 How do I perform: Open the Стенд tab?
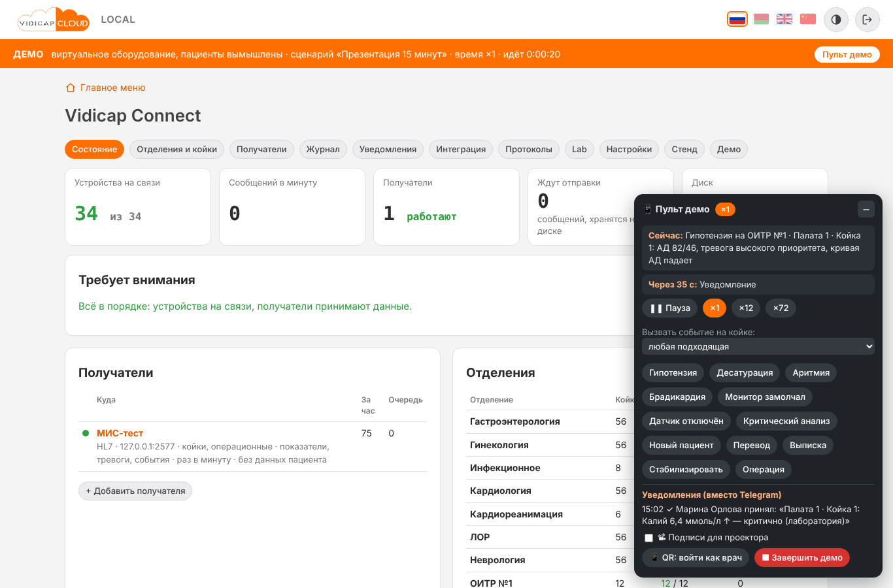[x=684, y=149]
